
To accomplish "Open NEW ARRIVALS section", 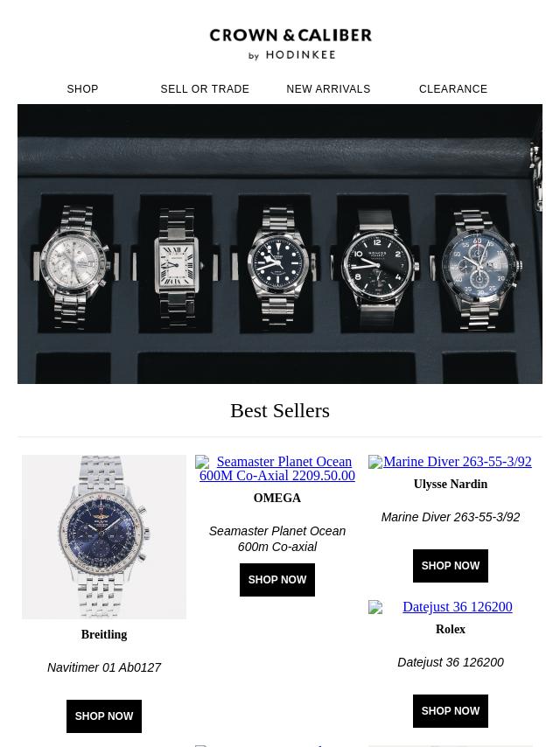I will (x=328, y=89).
